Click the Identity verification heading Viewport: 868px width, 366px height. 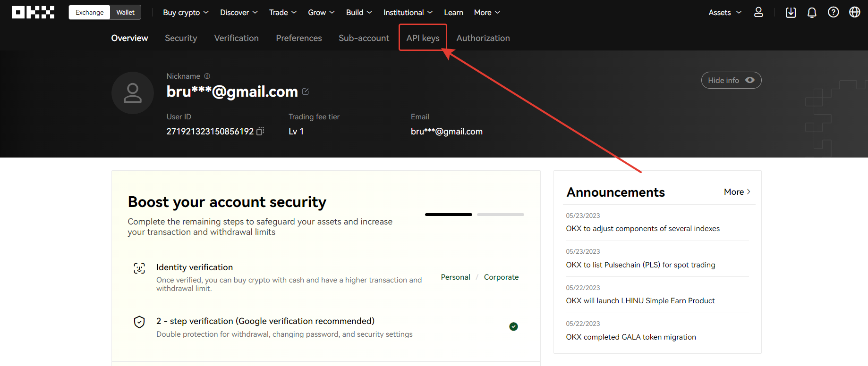[x=195, y=267]
